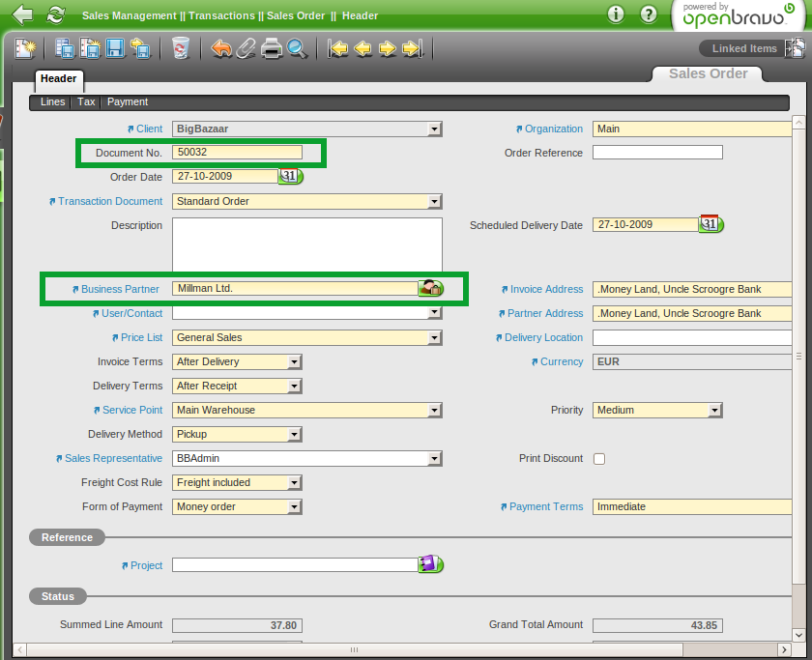Screen dimensions: 812x660
Task: Click the Undo arrow icon
Action: coord(221,48)
